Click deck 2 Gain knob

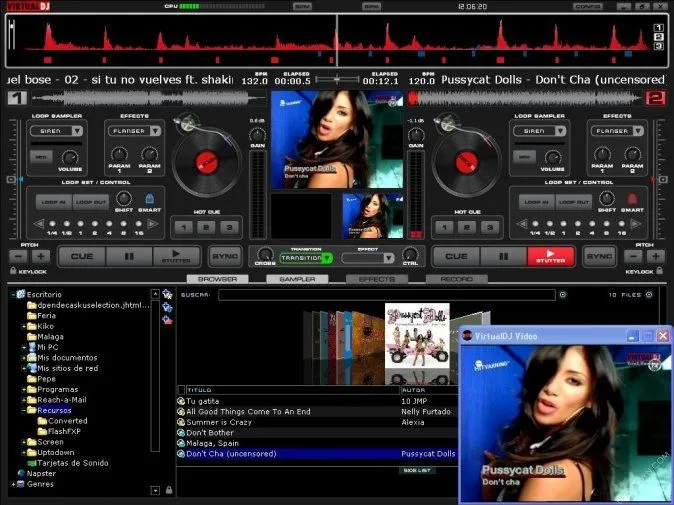pyautogui.click(x=416, y=135)
